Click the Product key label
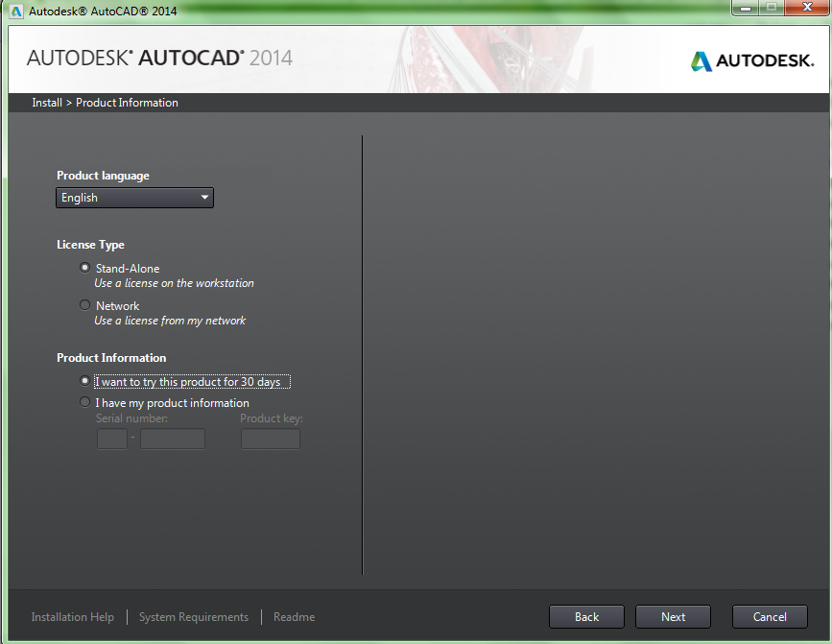 click(272, 418)
